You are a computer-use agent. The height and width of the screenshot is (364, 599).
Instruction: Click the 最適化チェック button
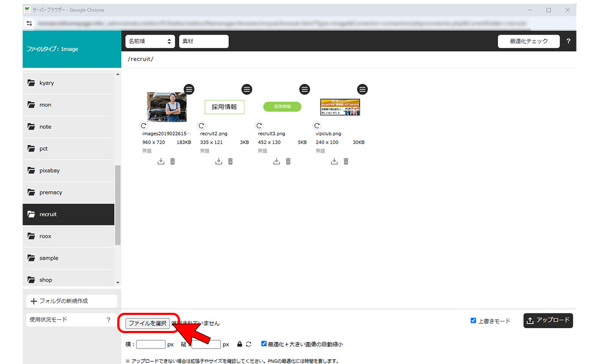528,41
